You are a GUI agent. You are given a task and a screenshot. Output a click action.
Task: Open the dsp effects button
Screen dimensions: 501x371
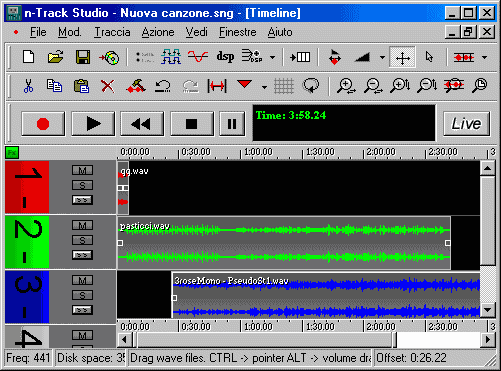click(x=225, y=57)
